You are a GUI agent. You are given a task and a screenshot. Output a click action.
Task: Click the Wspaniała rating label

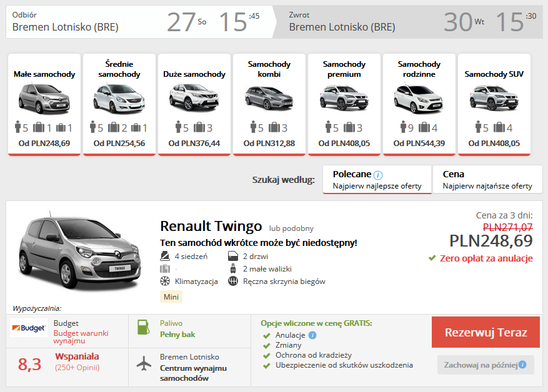click(x=77, y=356)
